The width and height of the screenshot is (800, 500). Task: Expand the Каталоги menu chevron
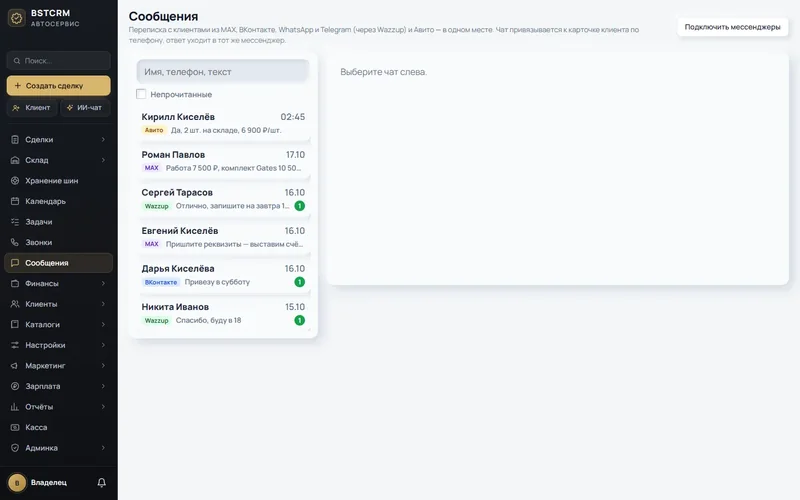[103, 324]
